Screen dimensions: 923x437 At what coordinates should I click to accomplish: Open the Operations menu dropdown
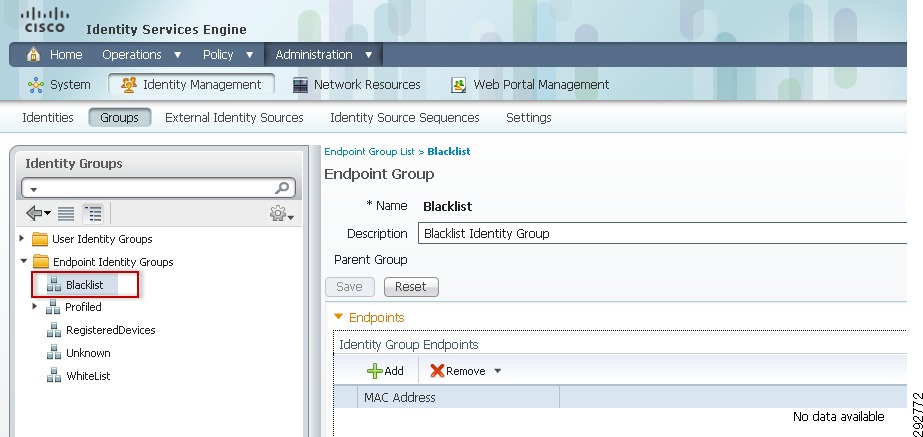click(178, 55)
